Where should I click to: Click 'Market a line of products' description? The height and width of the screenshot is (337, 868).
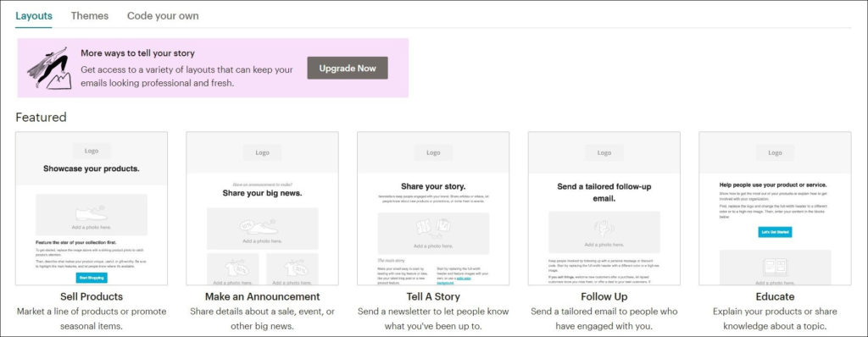(x=92, y=318)
